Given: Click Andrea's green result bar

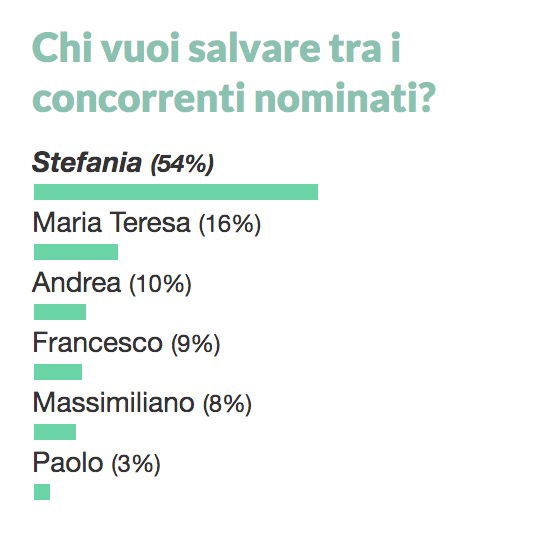Looking at the screenshot, I should (60, 312).
